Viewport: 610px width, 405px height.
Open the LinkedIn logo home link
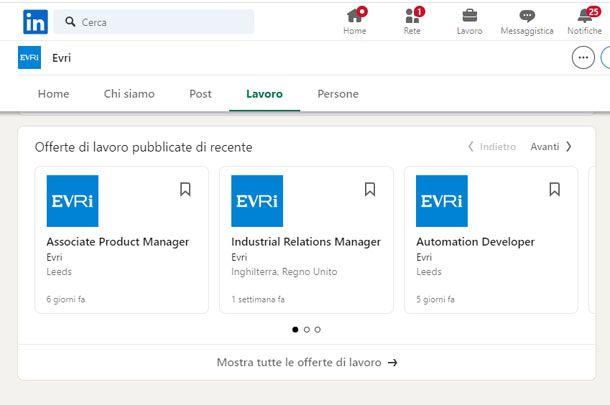[x=35, y=22]
